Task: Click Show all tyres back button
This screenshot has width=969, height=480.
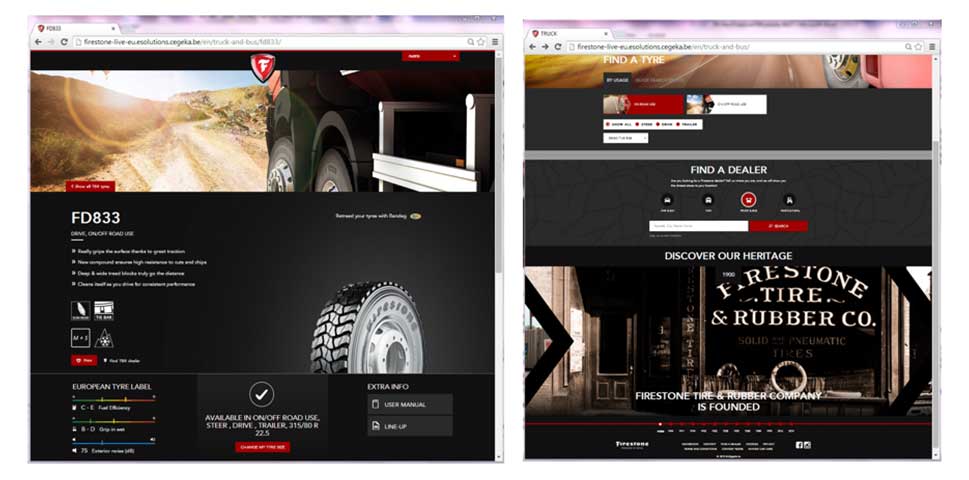Action: tap(90, 186)
